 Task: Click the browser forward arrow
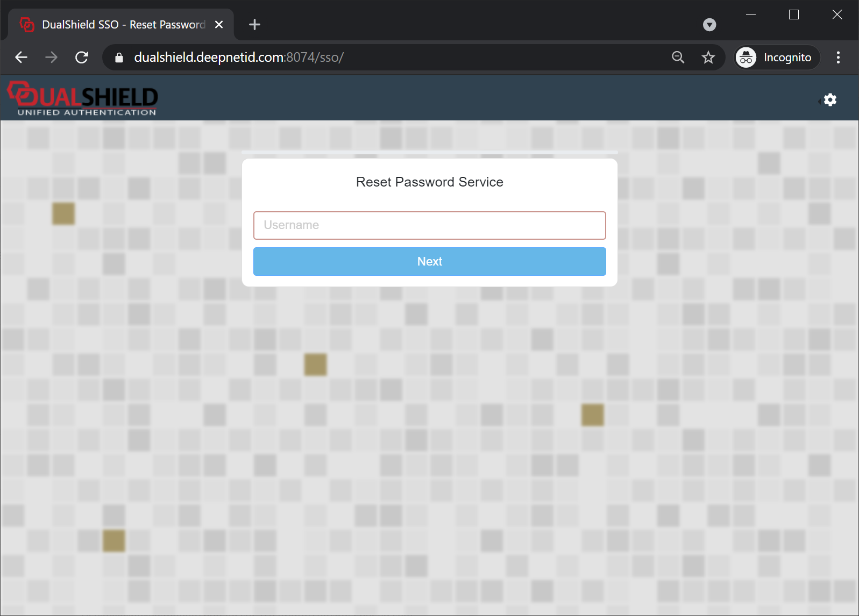point(52,58)
